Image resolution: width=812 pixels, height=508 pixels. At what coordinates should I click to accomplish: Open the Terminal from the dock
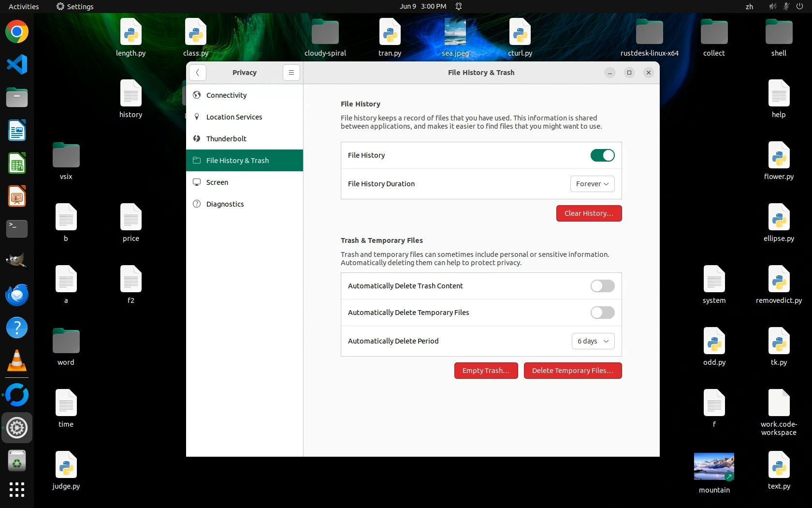(x=17, y=229)
